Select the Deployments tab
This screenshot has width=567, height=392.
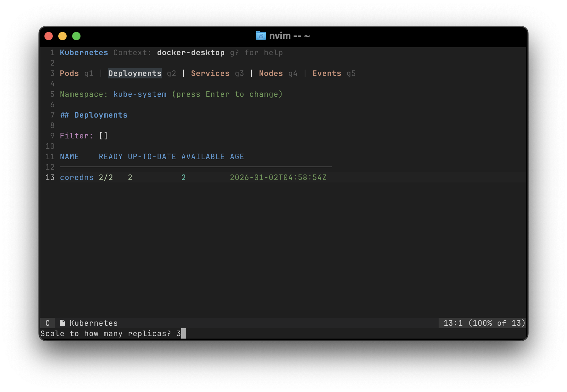[135, 74]
